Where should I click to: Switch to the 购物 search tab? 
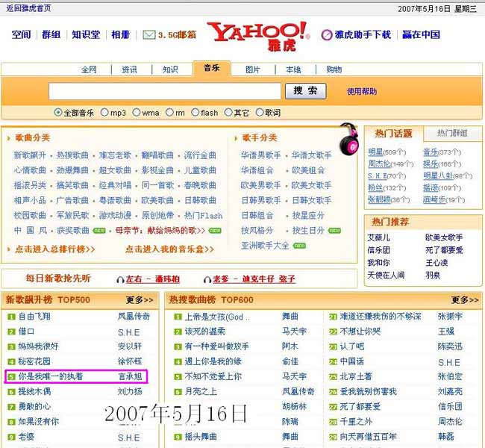334,69
